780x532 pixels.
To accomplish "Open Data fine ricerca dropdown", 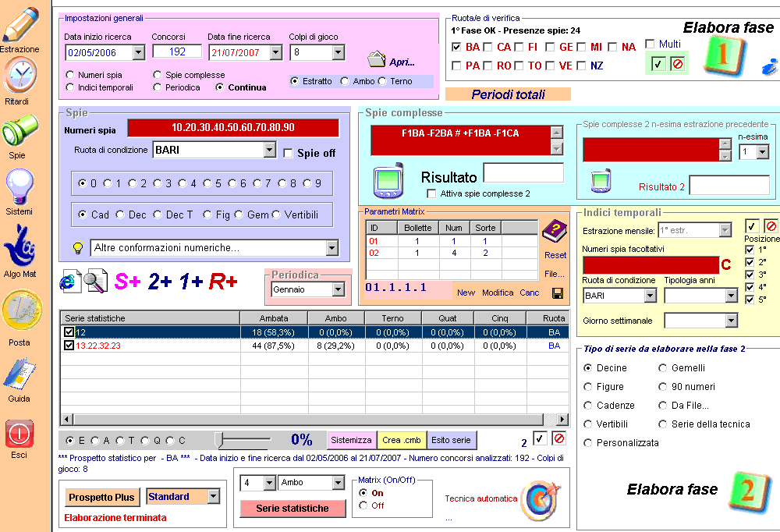I will (276, 52).
